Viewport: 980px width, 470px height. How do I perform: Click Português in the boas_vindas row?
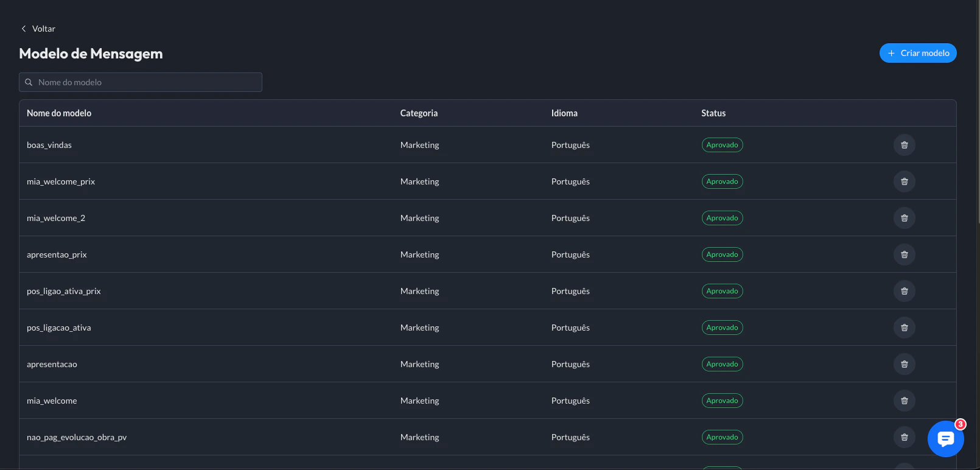(x=570, y=145)
